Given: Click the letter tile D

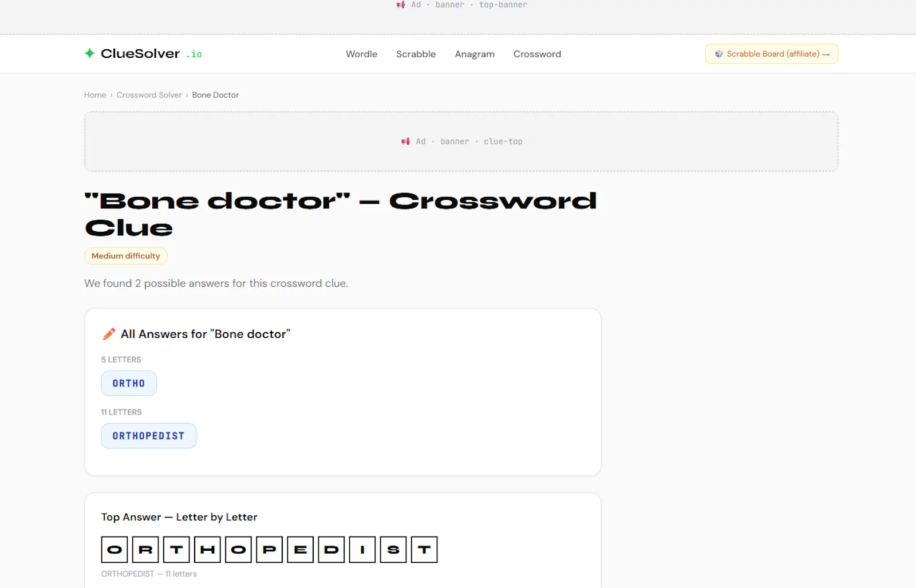Looking at the screenshot, I should coord(331,550).
